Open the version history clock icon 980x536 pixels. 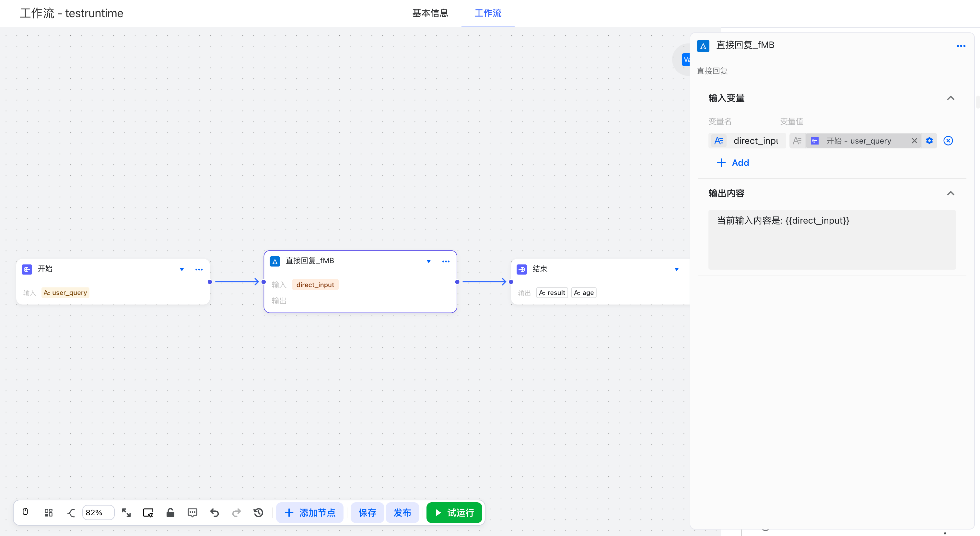(x=258, y=512)
